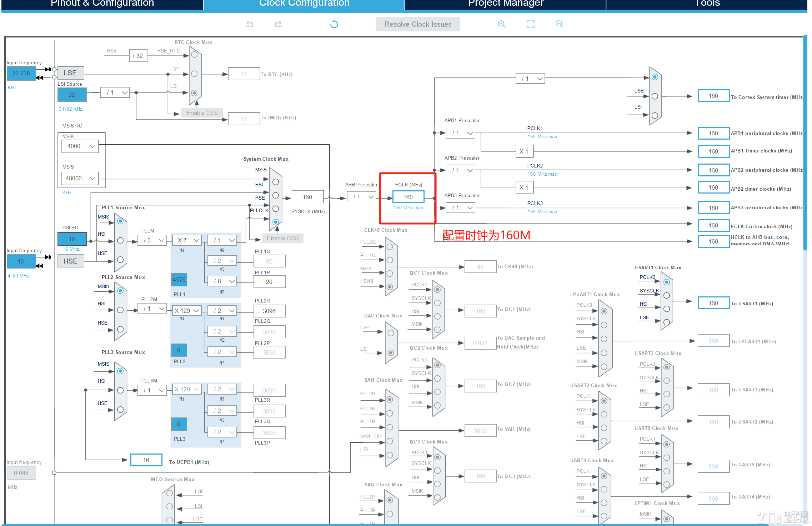Click the zoom-out magnifier icon
The image size is (812, 526).
pos(559,24)
